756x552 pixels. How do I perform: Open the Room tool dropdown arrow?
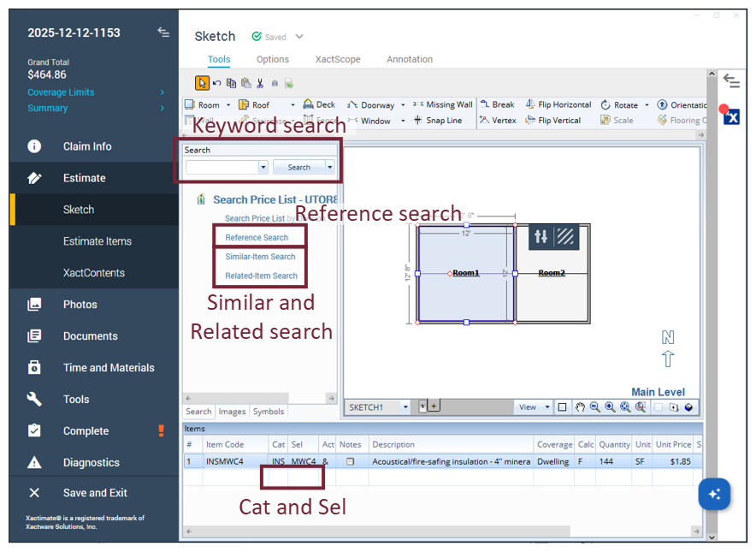[x=228, y=104]
